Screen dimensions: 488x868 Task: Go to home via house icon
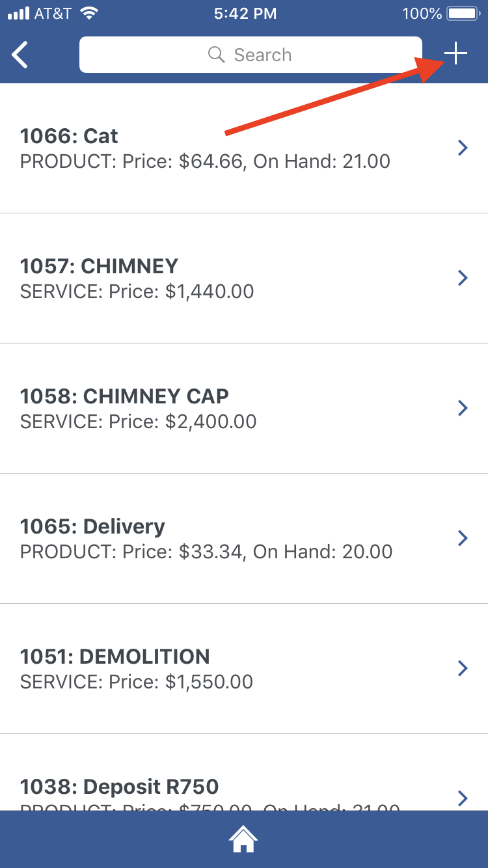pos(243,839)
